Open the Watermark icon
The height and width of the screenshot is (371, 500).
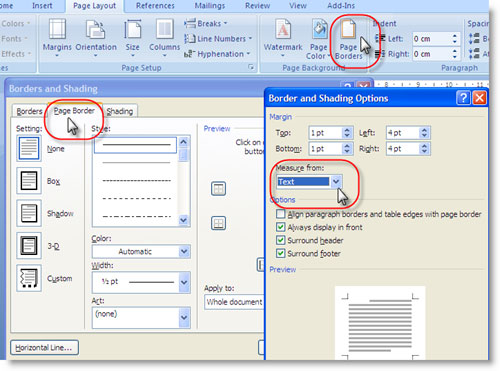click(x=283, y=29)
